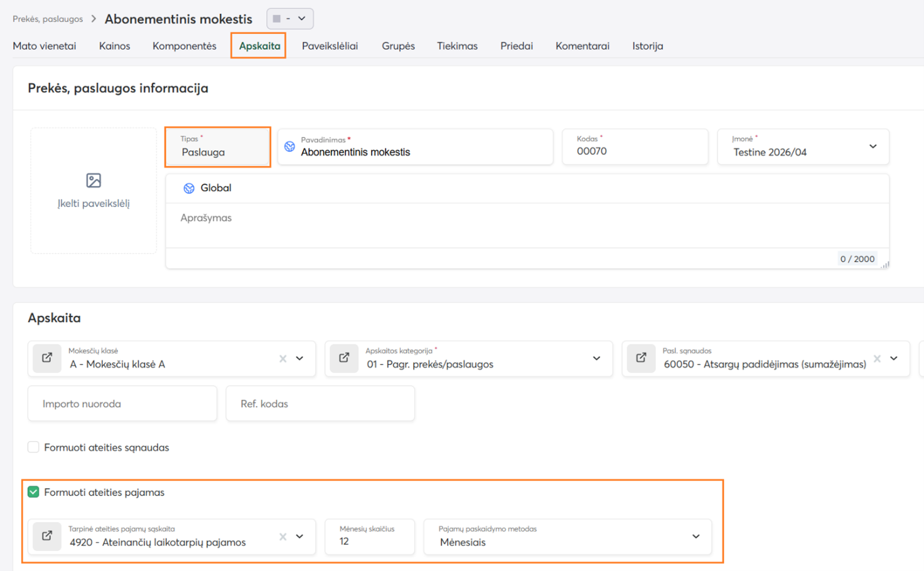Clear the Pasl. sąnaudos value
The image size is (924, 571).
point(877,359)
